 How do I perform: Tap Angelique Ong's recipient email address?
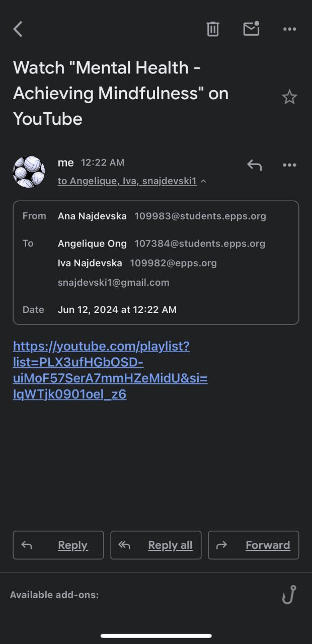click(199, 244)
